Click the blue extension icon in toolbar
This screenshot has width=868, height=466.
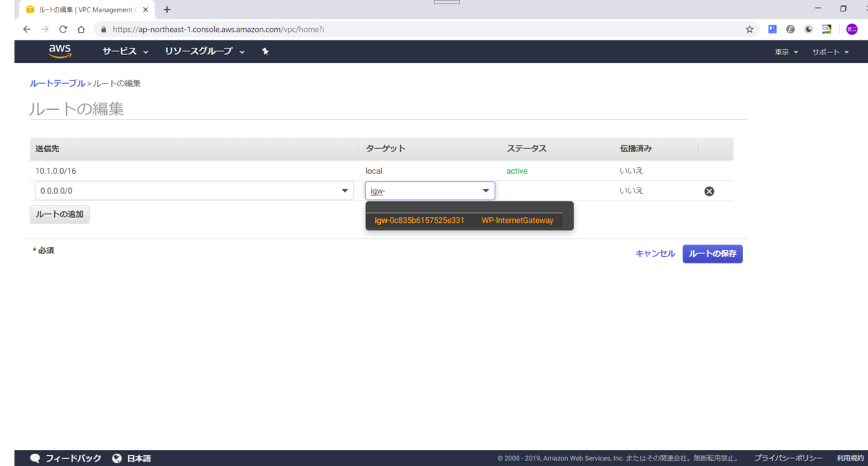(x=773, y=30)
